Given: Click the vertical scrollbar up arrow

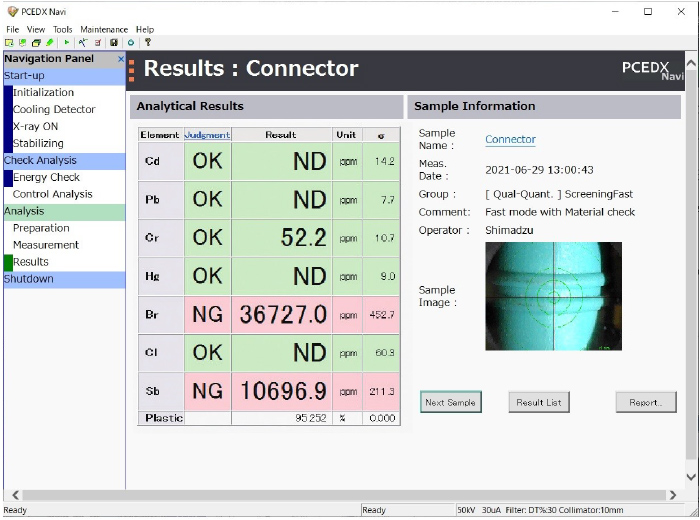Looking at the screenshot, I should pos(691,63).
